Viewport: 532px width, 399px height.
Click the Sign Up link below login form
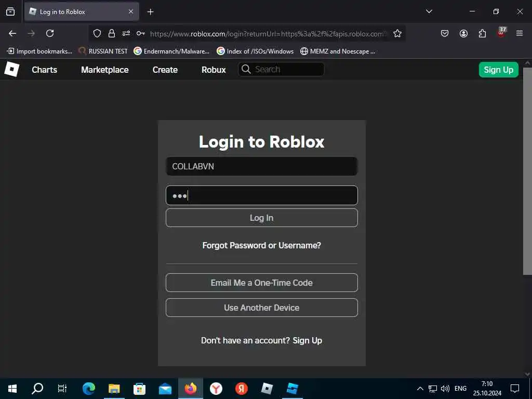[308, 340]
